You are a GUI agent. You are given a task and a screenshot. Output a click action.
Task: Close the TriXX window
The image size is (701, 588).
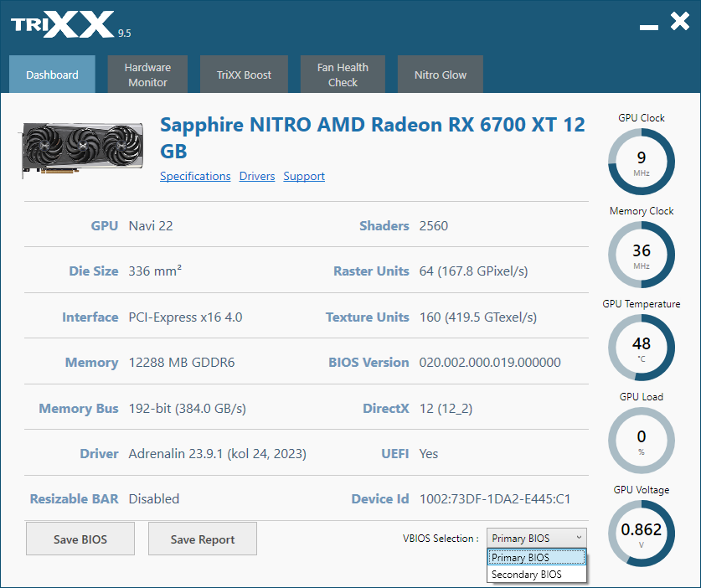[x=680, y=21]
